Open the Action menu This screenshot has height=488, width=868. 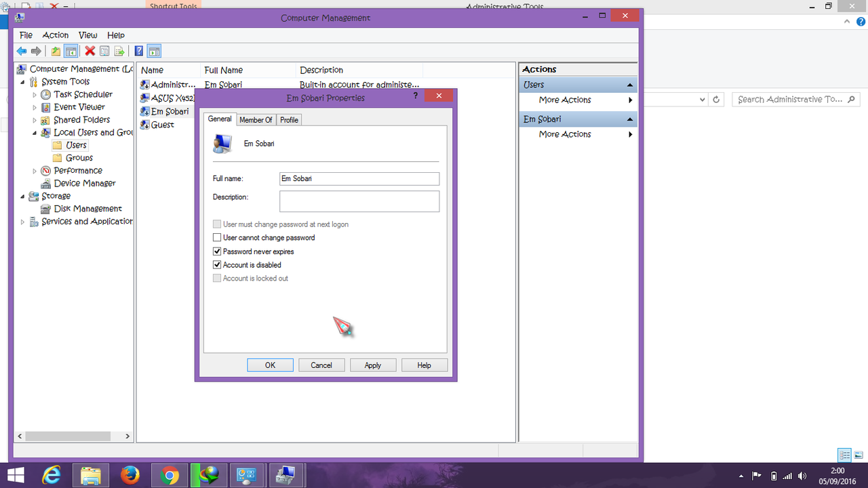pyautogui.click(x=56, y=35)
